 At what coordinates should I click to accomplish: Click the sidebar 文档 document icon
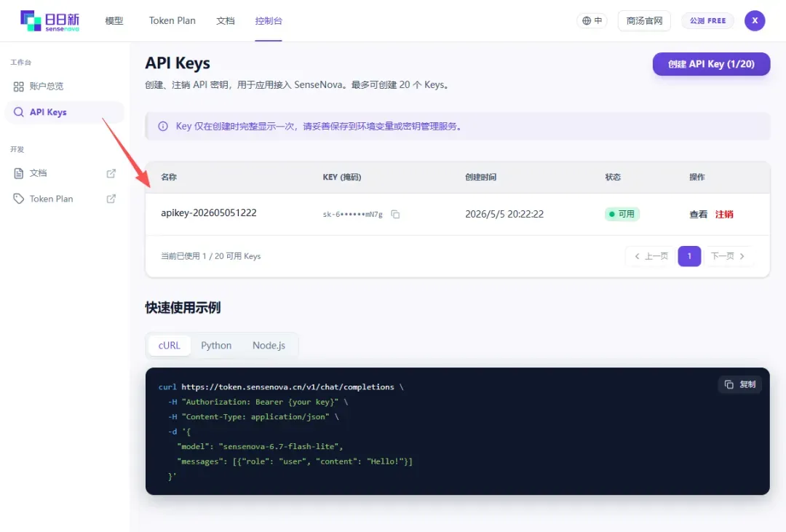(18, 173)
